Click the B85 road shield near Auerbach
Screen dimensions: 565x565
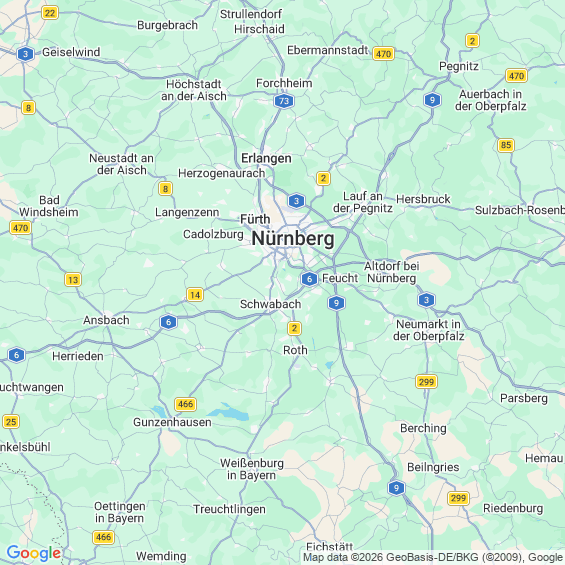(506, 145)
